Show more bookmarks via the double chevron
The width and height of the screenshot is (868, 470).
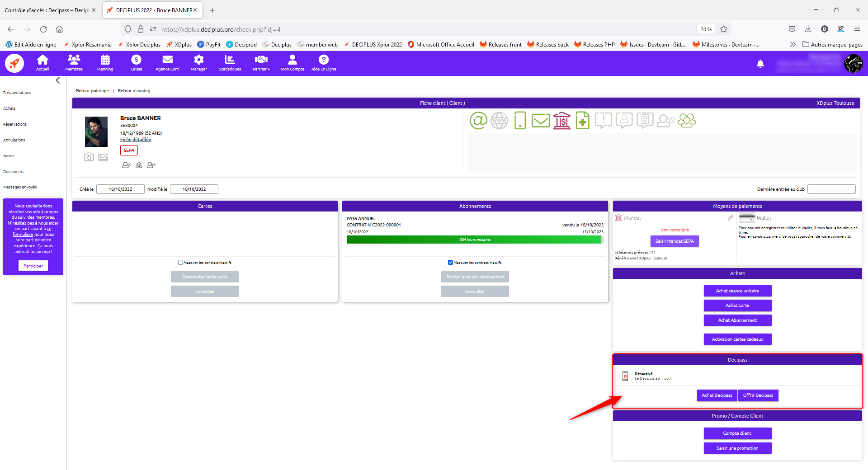click(x=792, y=44)
